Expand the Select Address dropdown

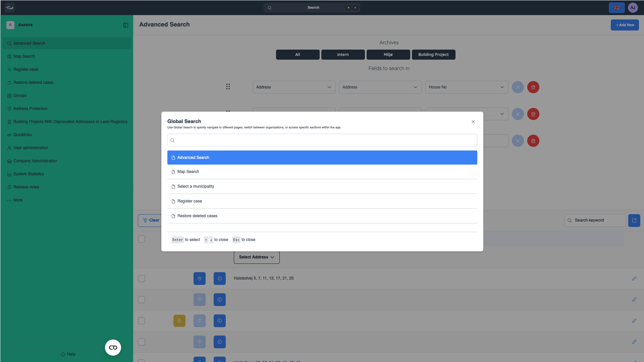click(x=257, y=257)
